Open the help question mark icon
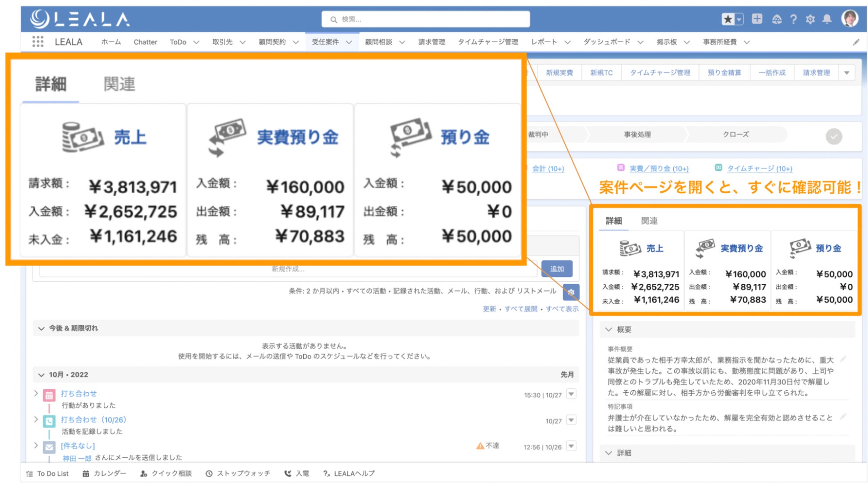The width and height of the screenshot is (868, 484). point(793,19)
